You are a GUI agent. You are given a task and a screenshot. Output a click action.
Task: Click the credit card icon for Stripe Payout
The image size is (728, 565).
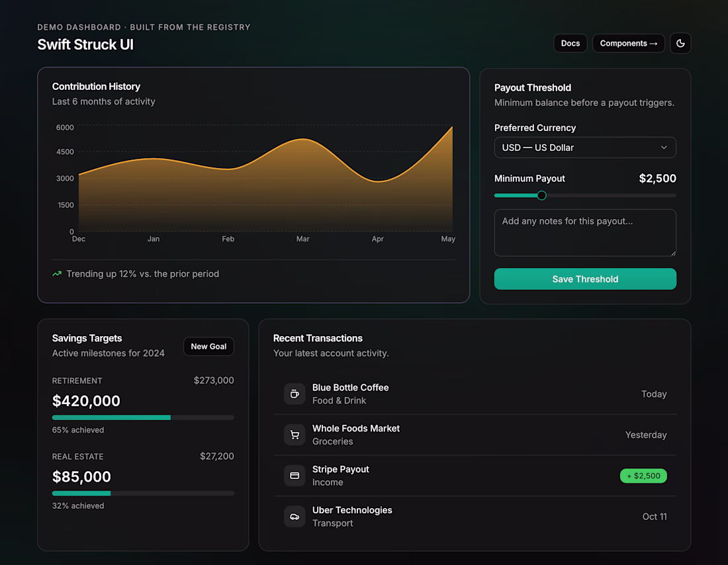(x=295, y=476)
